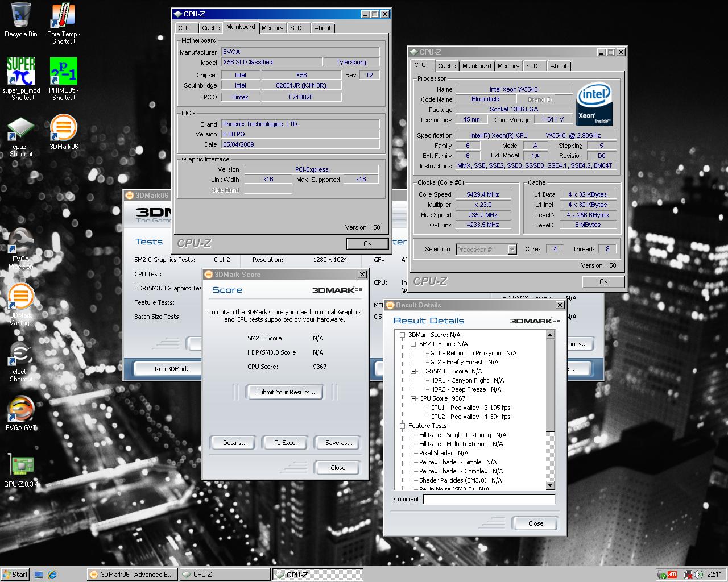The height and width of the screenshot is (582, 728).
Task: Click Close button in Result Details
Action: tap(536, 523)
